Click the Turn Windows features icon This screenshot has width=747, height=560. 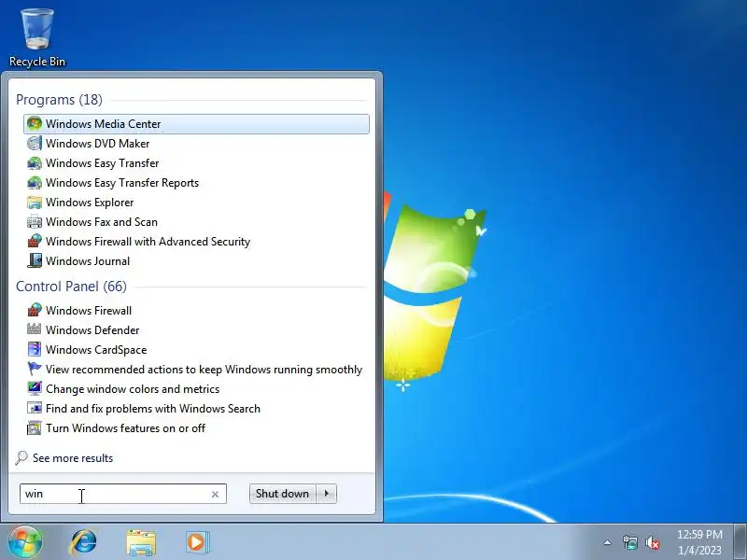35,428
